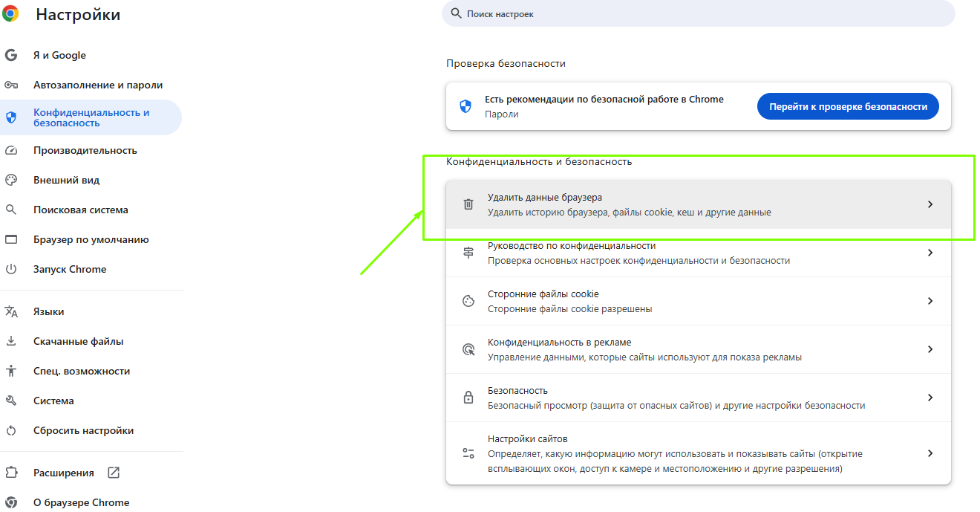The image size is (980, 512).
Task: Click the speedometer icon for Производительность
Action: tap(10, 150)
